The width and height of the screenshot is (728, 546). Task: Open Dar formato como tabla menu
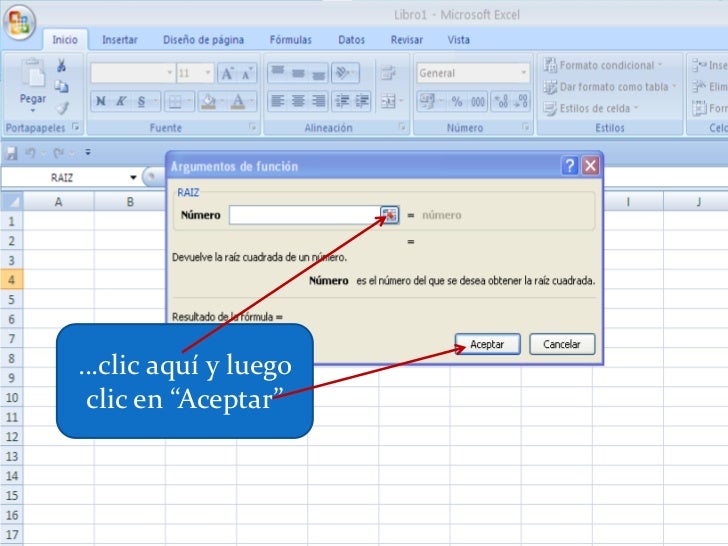[610, 87]
